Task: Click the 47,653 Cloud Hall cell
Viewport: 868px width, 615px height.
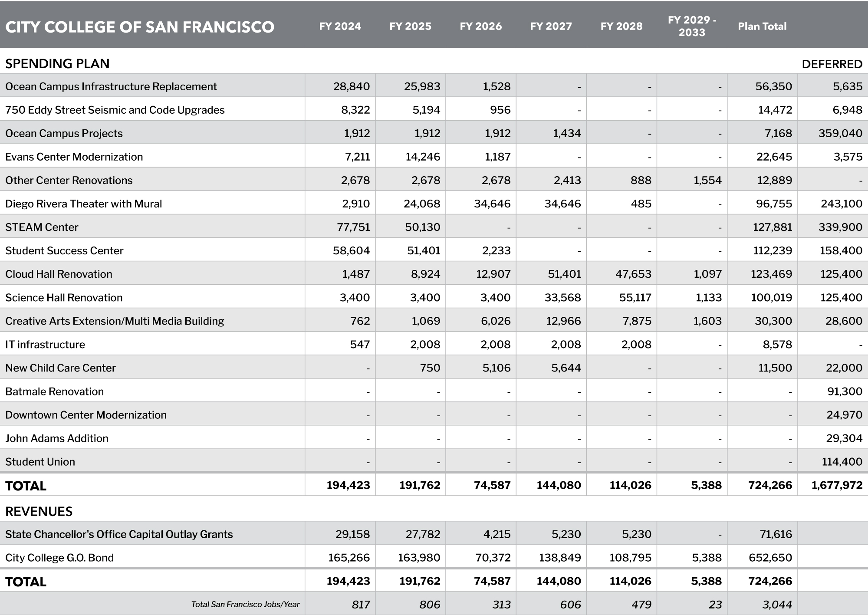Action: coord(633,274)
